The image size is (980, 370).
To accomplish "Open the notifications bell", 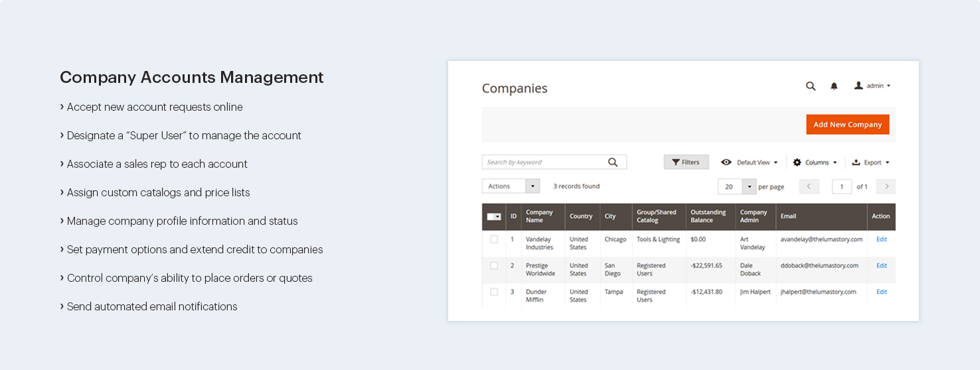I will click(834, 86).
